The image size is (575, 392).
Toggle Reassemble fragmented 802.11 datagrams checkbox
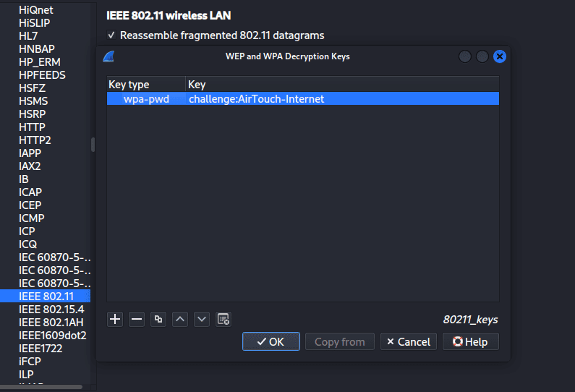pyautogui.click(x=111, y=35)
